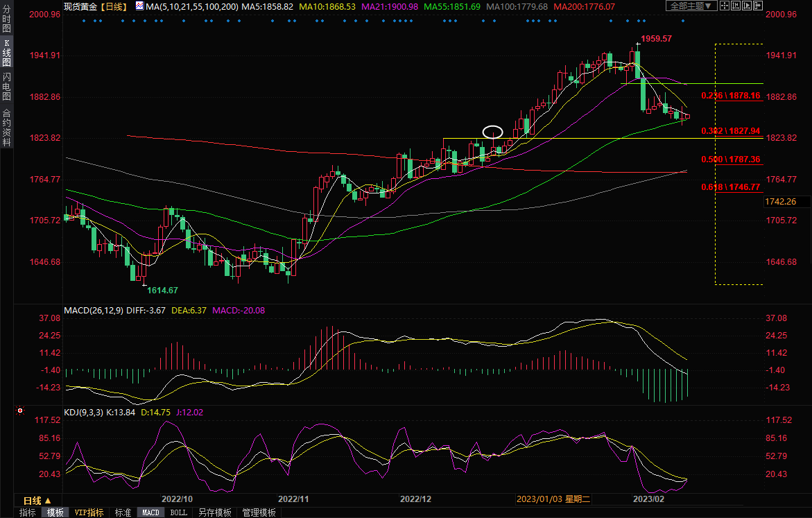Click the MA indicator icon before MA(5,10,21,55,100,200)

139,6
